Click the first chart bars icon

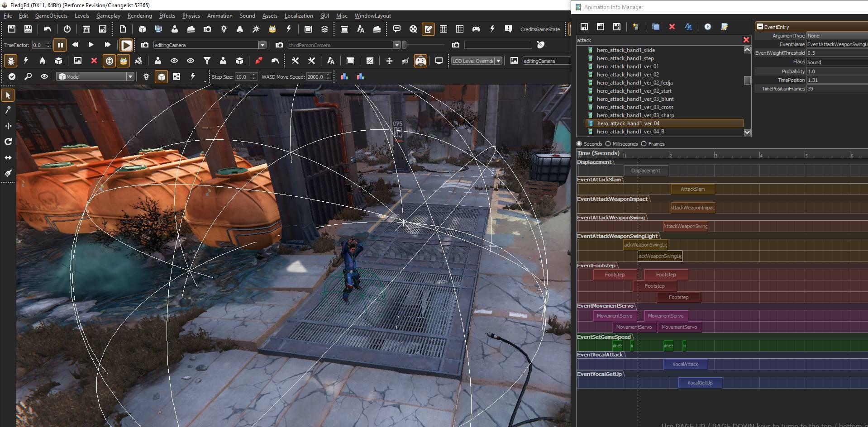[x=344, y=76]
